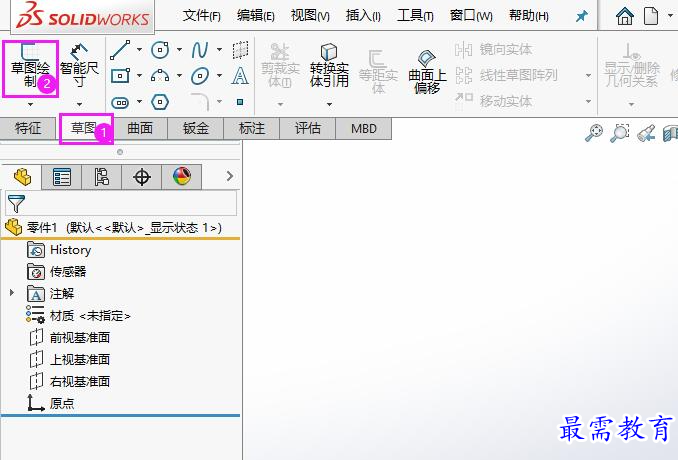Open the Tools (工具) menu
The height and width of the screenshot is (460, 681).
[x=415, y=17]
